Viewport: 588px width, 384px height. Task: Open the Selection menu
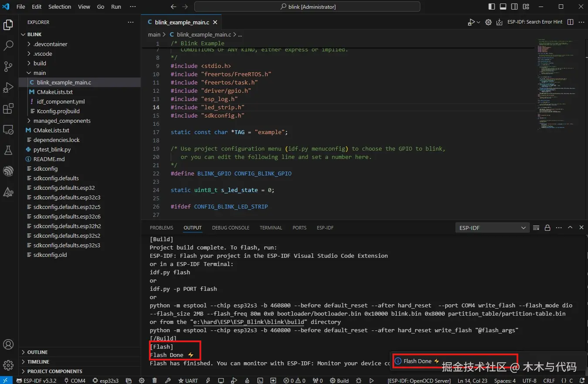tap(60, 7)
